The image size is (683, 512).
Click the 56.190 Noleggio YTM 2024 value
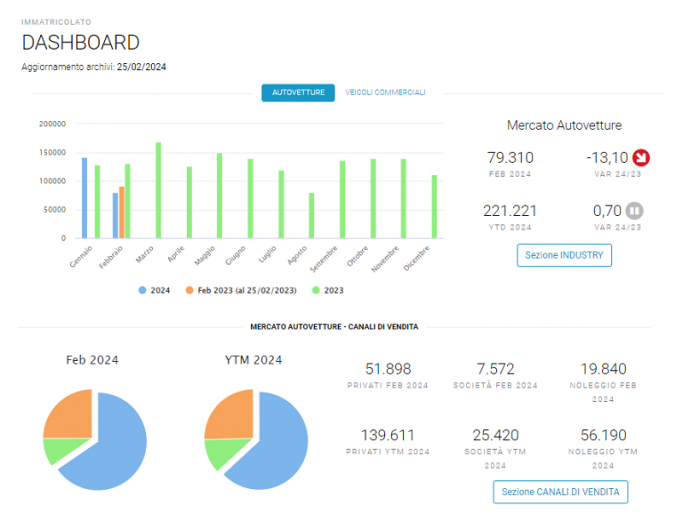coord(603,435)
